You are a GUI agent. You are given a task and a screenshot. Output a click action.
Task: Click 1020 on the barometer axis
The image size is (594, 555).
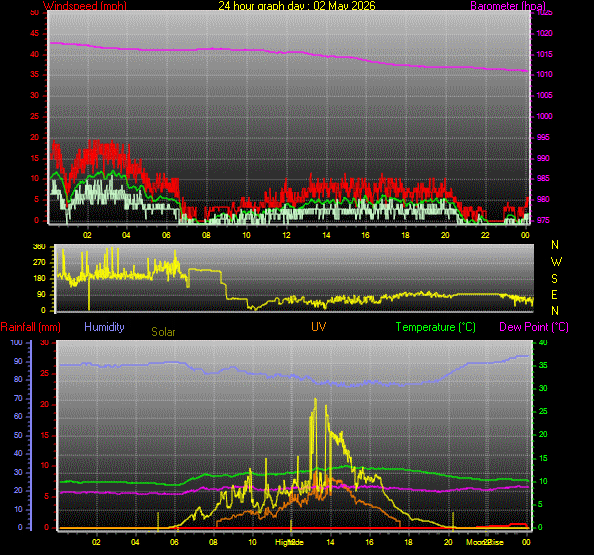pyautogui.click(x=544, y=33)
